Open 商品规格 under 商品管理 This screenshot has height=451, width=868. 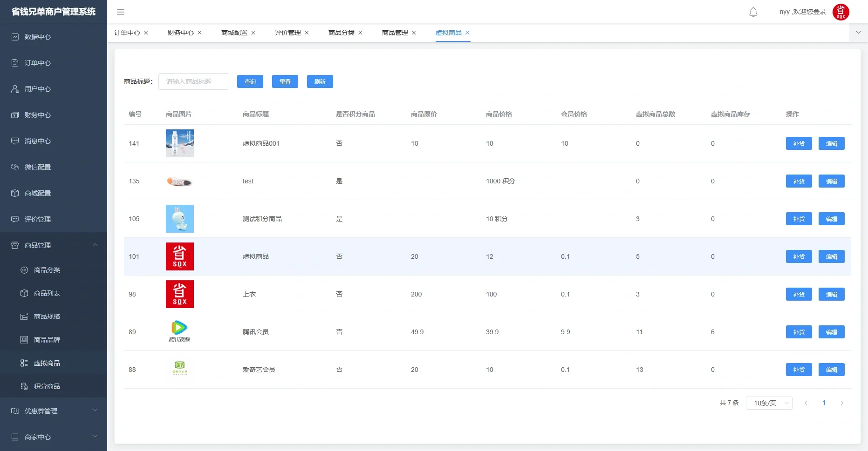click(47, 316)
